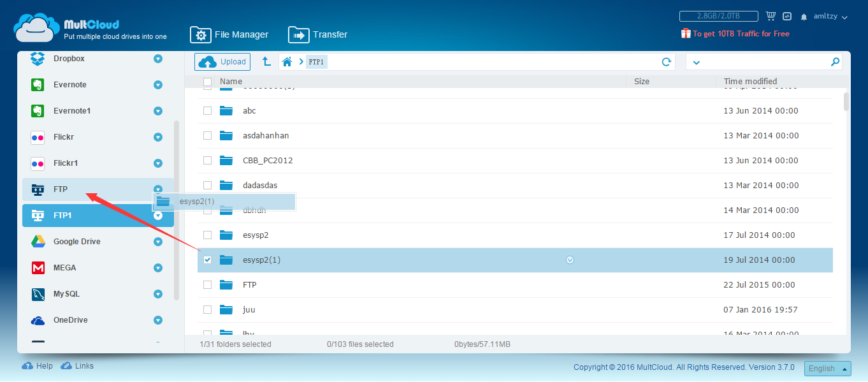This screenshot has height=382, width=868.
Task: Click the CBB_PC2012 folder icon
Action: [226, 160]
